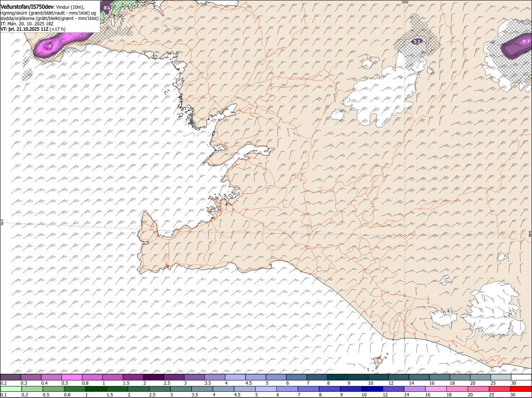Click the Veðurstofan/IS750dev title text
The height and width of the screenshot is (398, 532).
click(27, 7)
